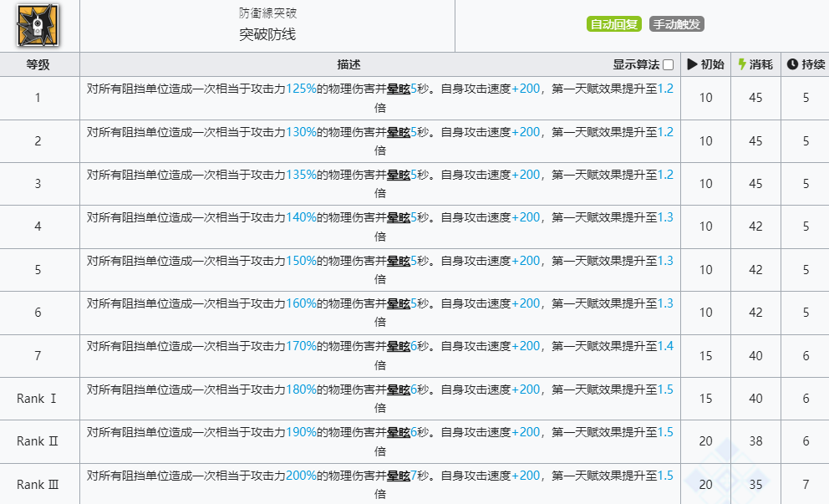Open the 晕眩 link in level 2 row
Viewport: 829px width, 504px height.
pos(399,132)
